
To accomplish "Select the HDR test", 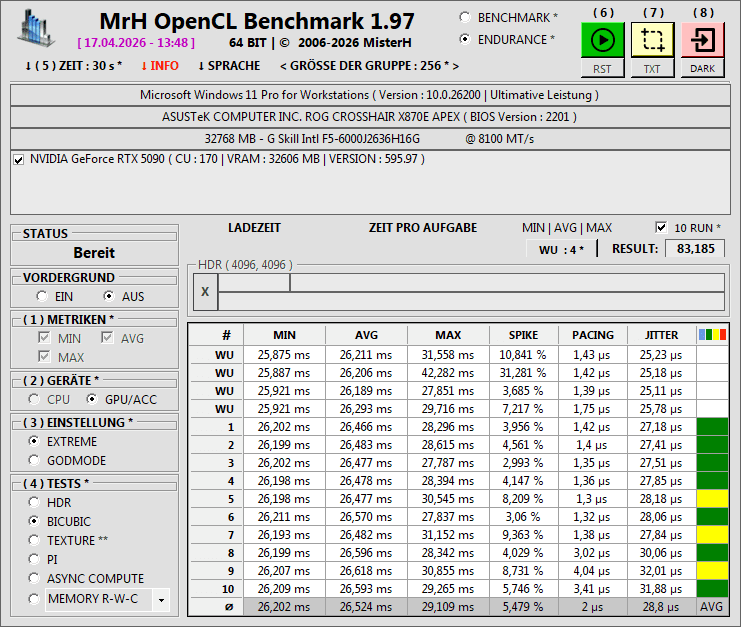I will click(34, 502).
